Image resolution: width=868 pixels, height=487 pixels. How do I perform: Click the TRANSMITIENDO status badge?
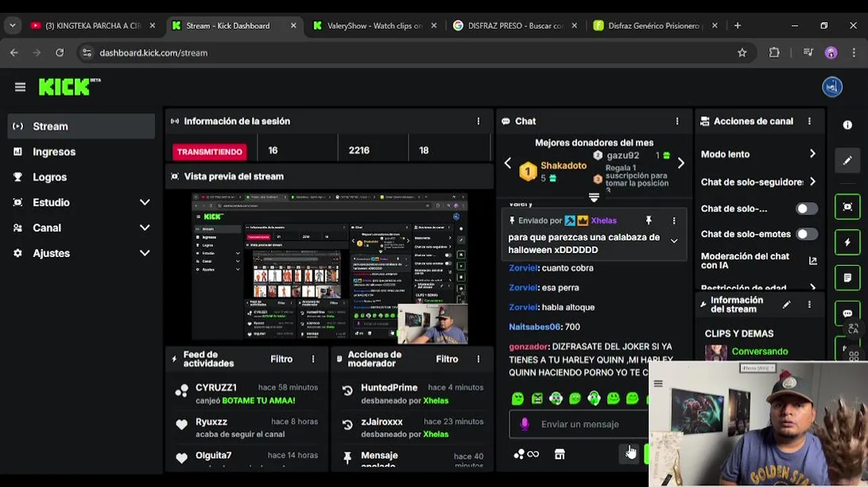tap(209, 152)
